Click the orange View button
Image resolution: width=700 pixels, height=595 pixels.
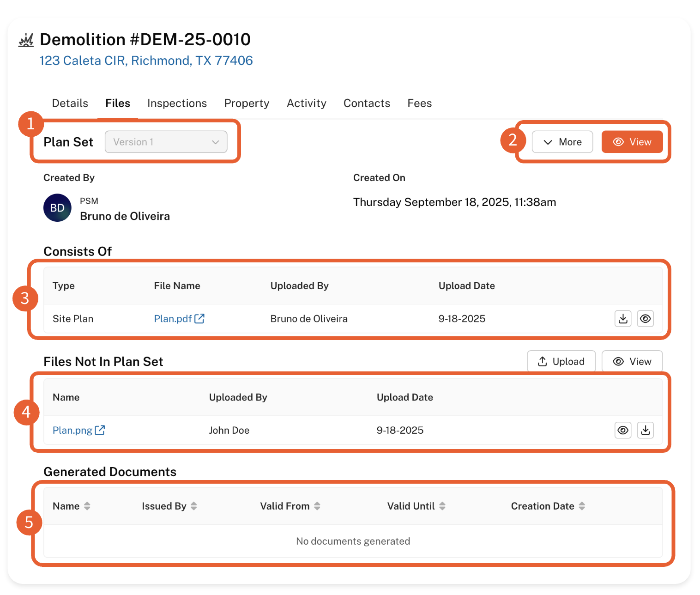632,142
